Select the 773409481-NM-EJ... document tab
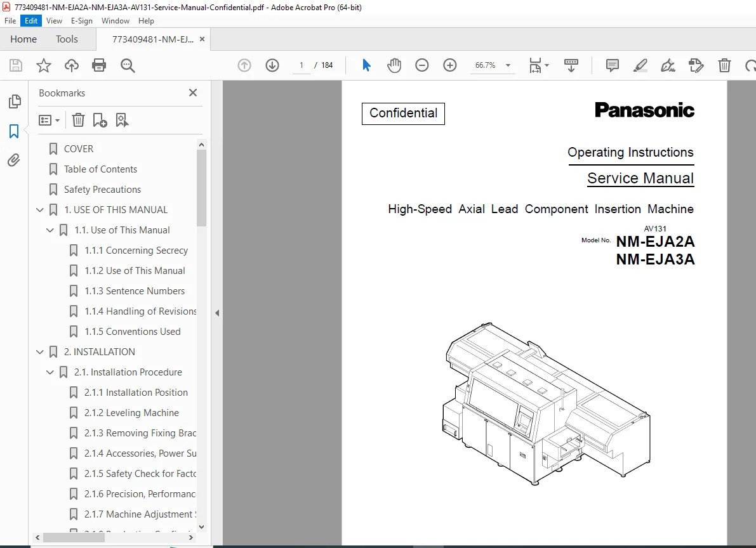The width and height of the screenshot is (756, 548). coord(153,39)
